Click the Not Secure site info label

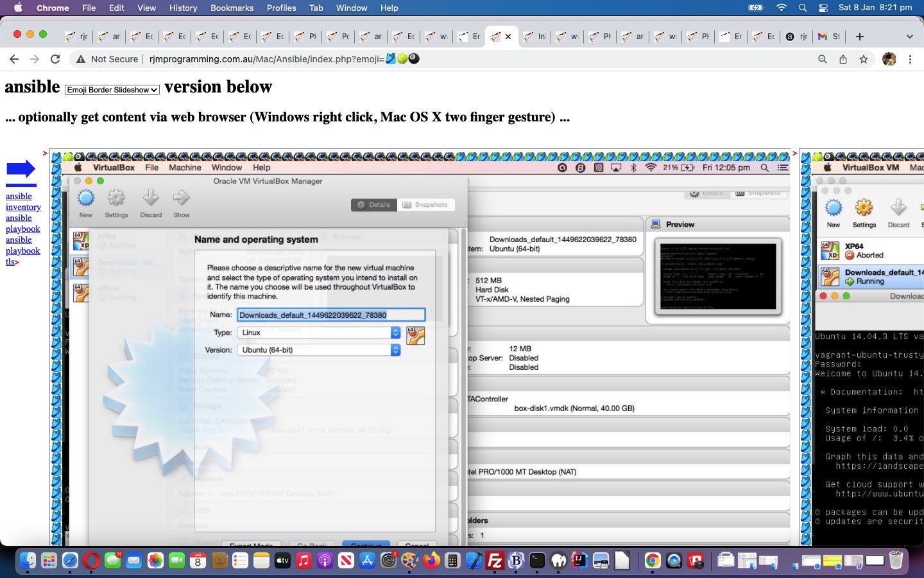(x=107, y=59)
